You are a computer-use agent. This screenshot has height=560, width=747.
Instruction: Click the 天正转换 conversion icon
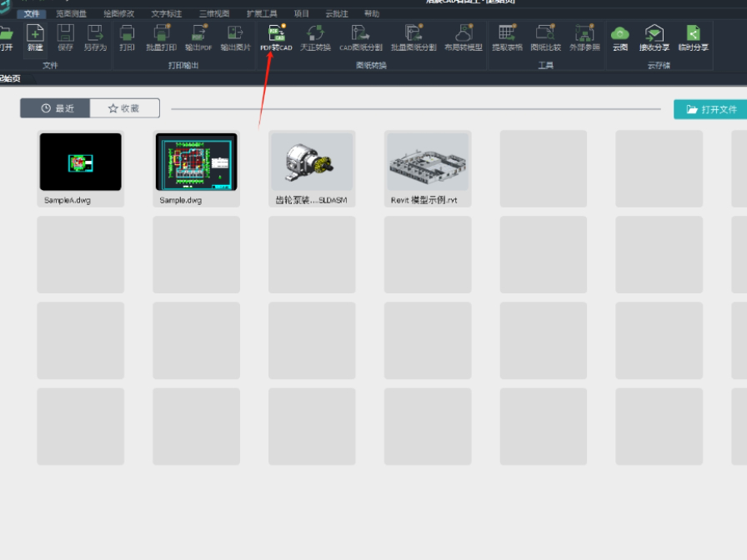315,33
